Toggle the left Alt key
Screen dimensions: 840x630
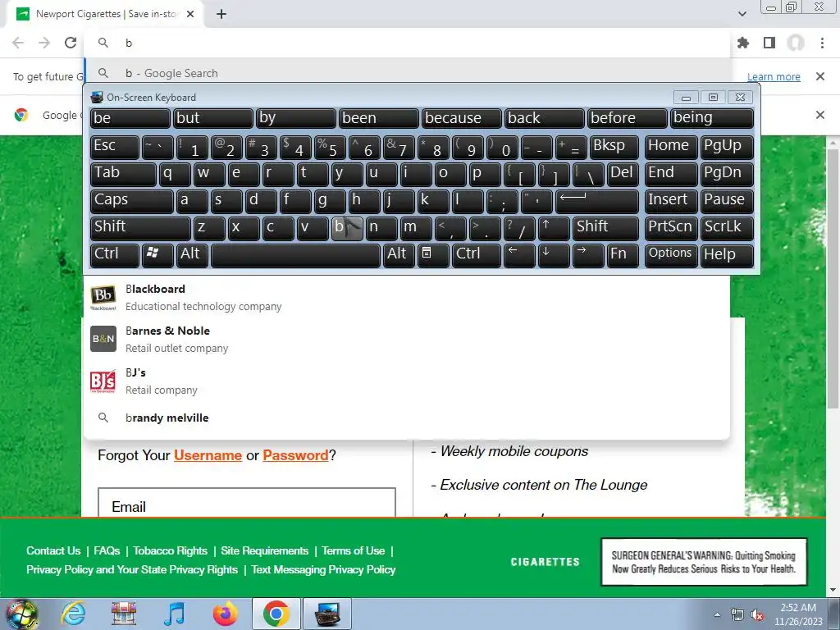click(190, 254)
